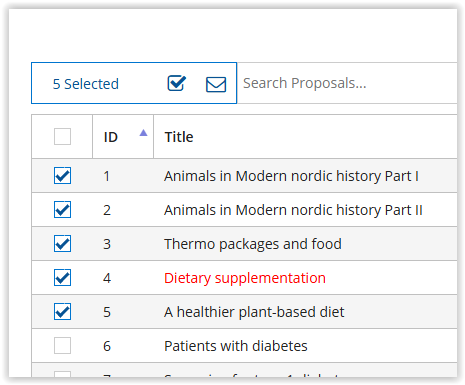This screenshot has width=465, height=385.
Task: Open the red Dietary supplementation title
Action: pos(245,278)
